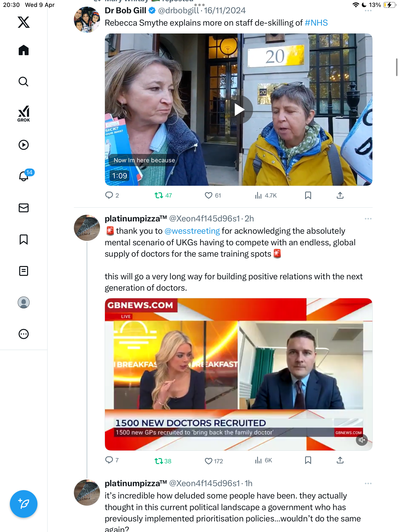Compose a new post with the blue button
The width and height of the screenshot is (399, 532).
[x=24, y=504]
